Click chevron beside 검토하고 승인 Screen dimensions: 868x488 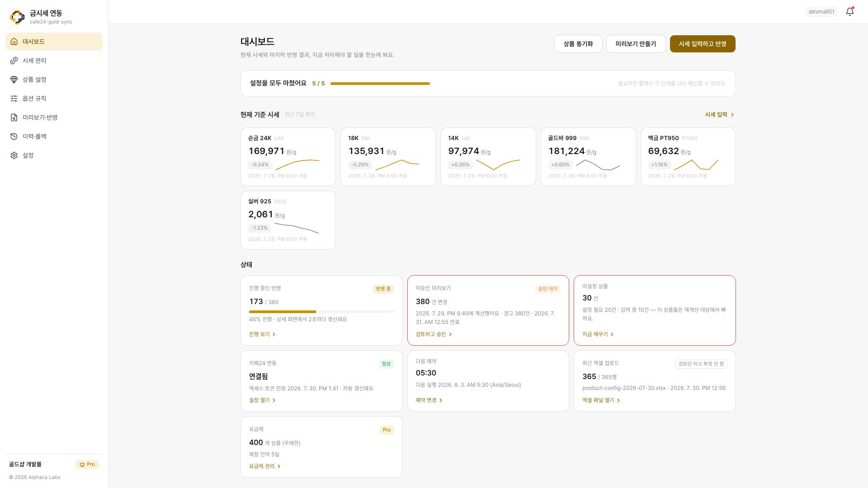click(450, 334)
